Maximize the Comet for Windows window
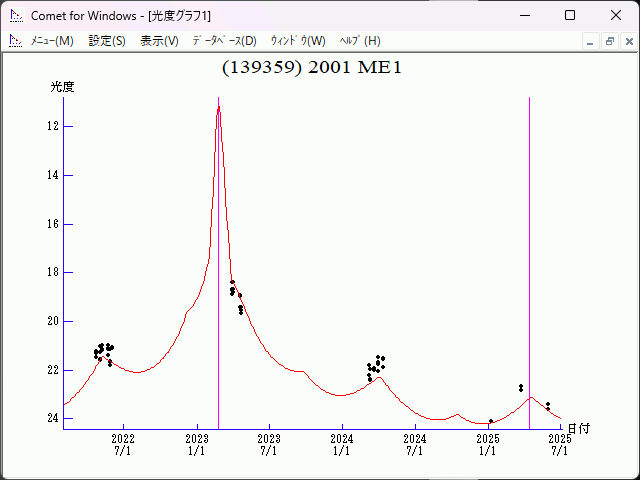Screen dimensions: 640x480 [x=570, y=15]
